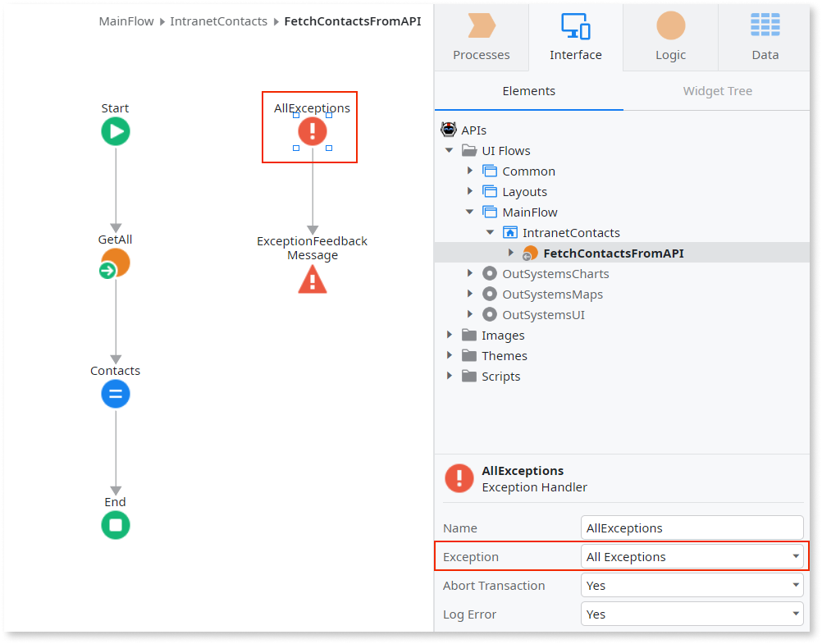Viewport: 822px width, 644px height.
Task: Click the green Start node icon
Action: click(116, 131)
